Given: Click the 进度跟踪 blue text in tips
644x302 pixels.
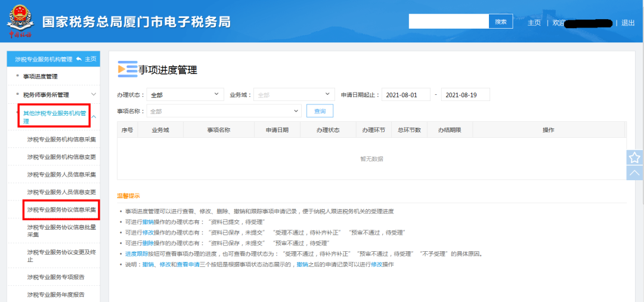Looking at the screenshot, I should tap(137, 254).
